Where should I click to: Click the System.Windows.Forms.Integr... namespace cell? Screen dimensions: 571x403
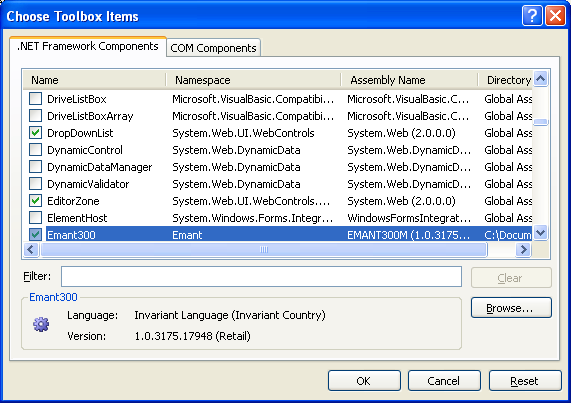(x=253, y=218)
